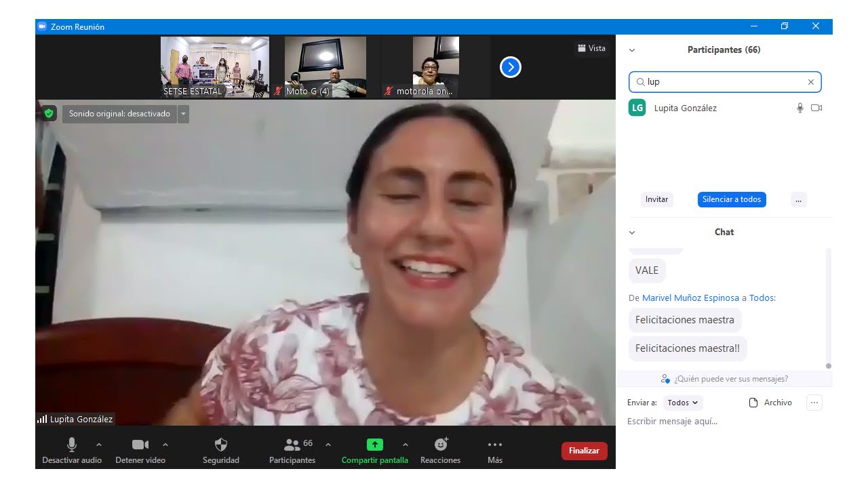Click ¿Quién puede ver sus mensajes? link
This screenshot has width=868, height=488.
coord(724,379)
